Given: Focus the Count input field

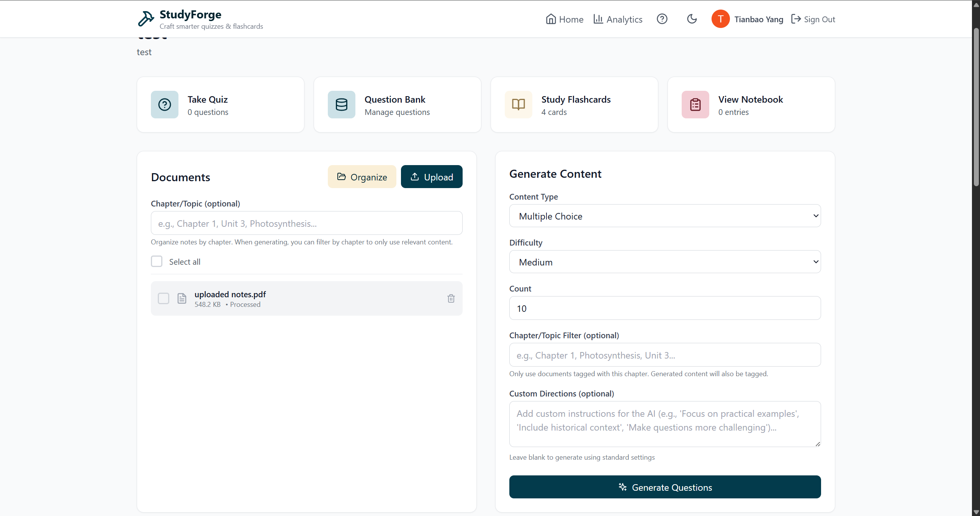Looking at the screenshot, I should click(665, 308).
